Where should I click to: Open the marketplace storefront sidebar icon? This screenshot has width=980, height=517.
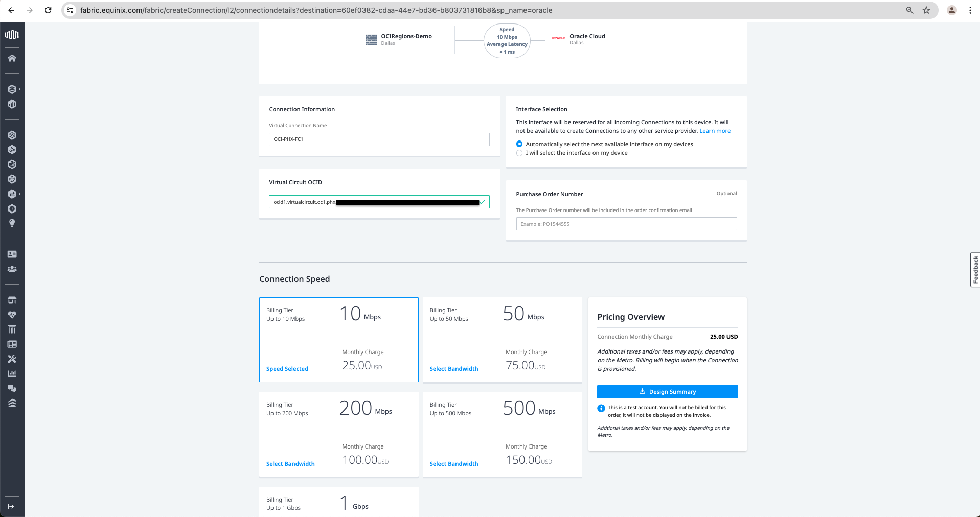coord(12,300)
